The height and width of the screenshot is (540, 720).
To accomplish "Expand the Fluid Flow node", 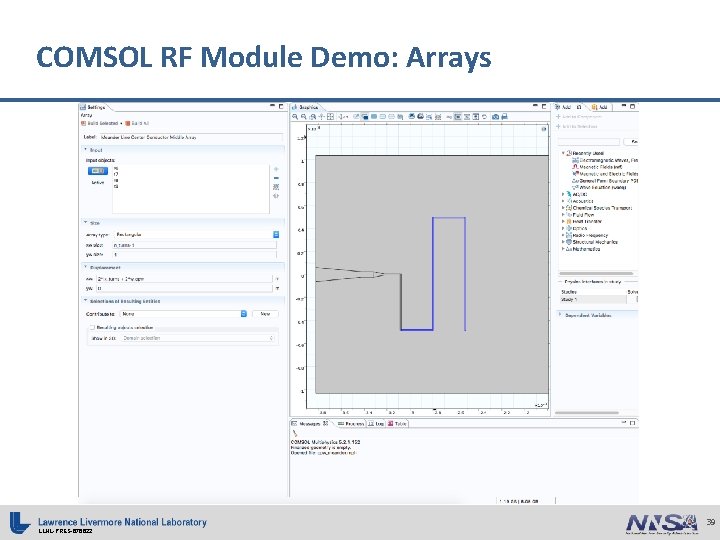I will point(563,214).
